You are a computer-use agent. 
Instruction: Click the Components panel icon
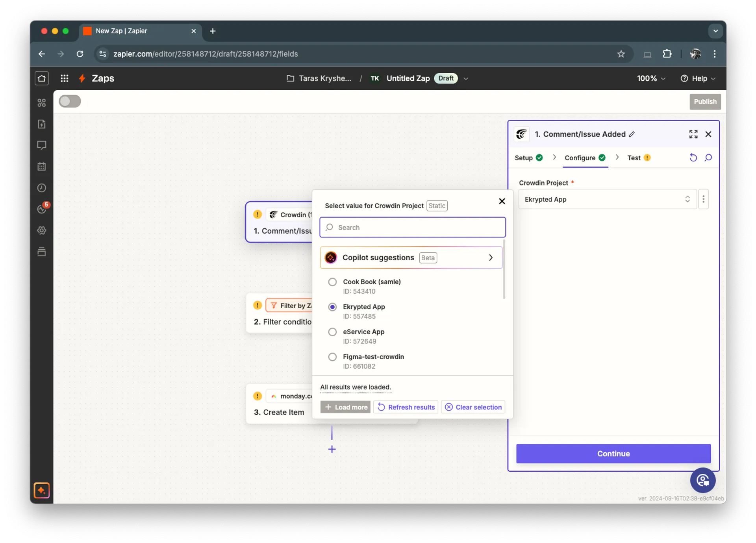click(x=42, y=102)
